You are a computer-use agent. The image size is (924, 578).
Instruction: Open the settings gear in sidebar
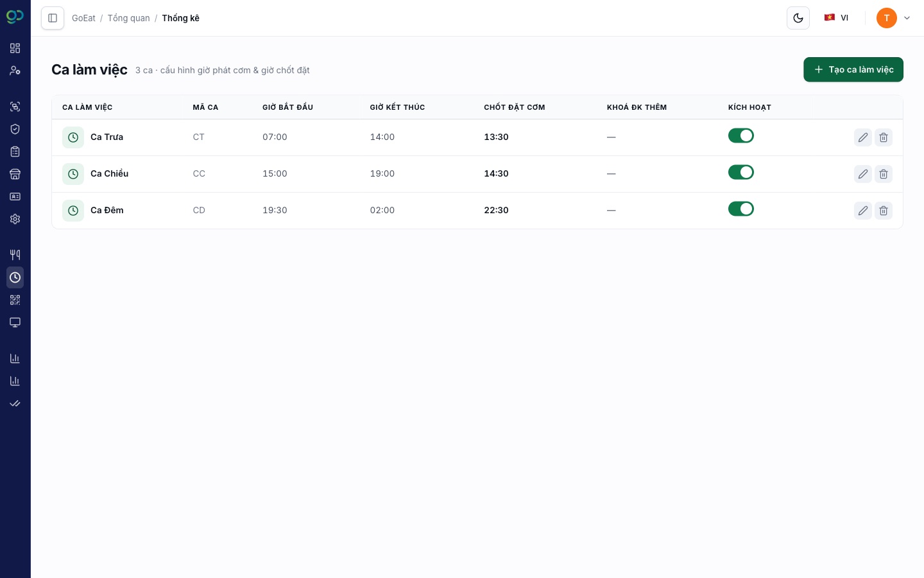click(15, 219)
